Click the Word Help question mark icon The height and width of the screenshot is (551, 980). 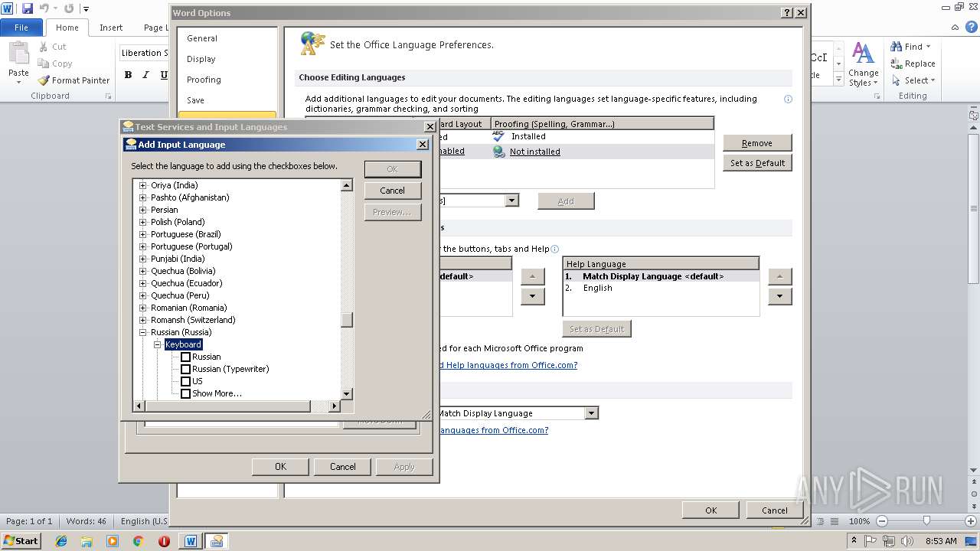[972, 28]
